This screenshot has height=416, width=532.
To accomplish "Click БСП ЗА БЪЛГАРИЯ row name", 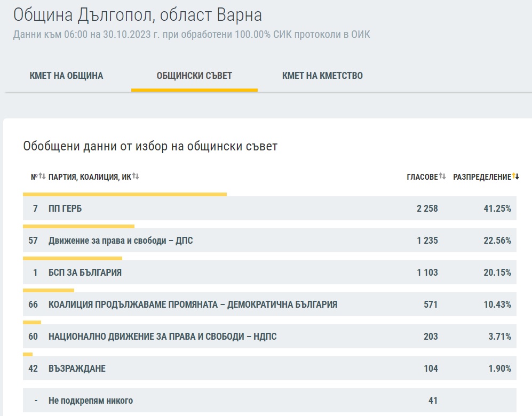I will 85,272.
